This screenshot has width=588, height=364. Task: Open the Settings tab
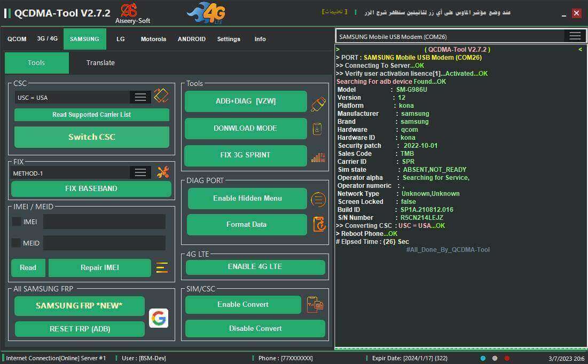click(229, 39)
